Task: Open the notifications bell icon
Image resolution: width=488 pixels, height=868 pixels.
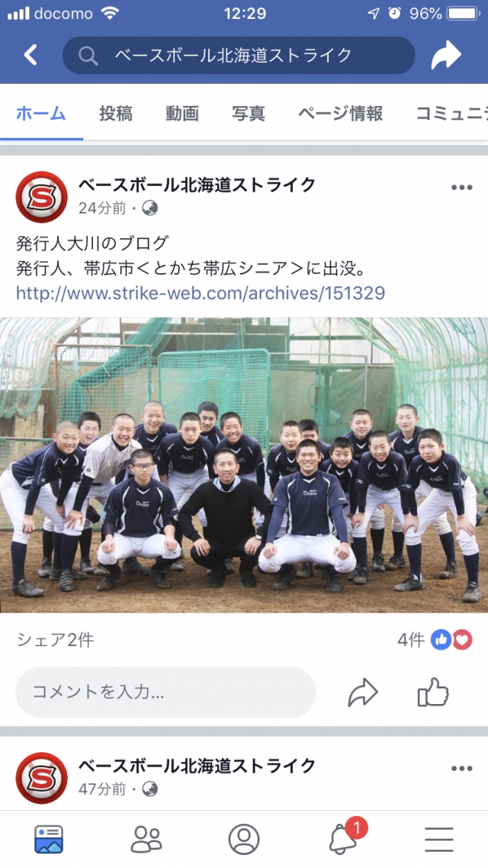Action: point(343,839)
